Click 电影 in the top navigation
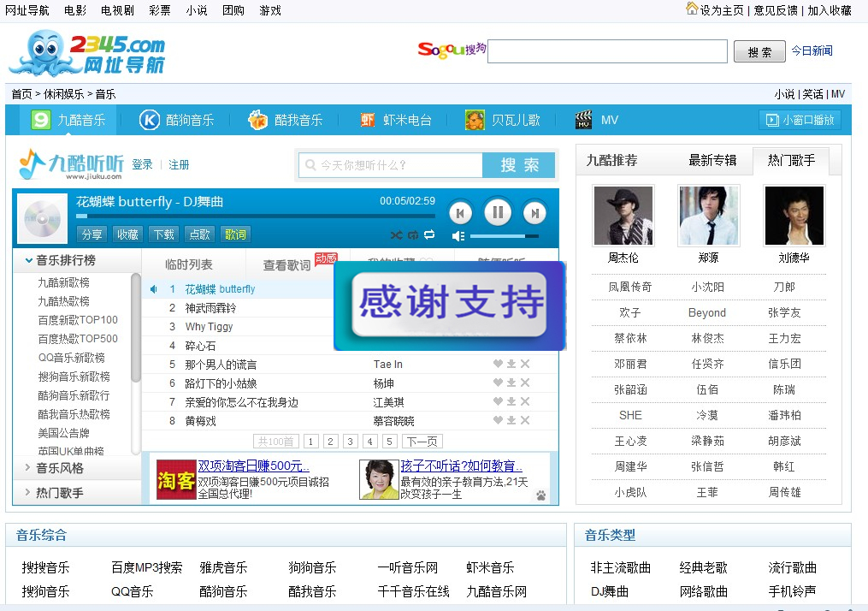 pyautogui.click(x=75, y=10)
